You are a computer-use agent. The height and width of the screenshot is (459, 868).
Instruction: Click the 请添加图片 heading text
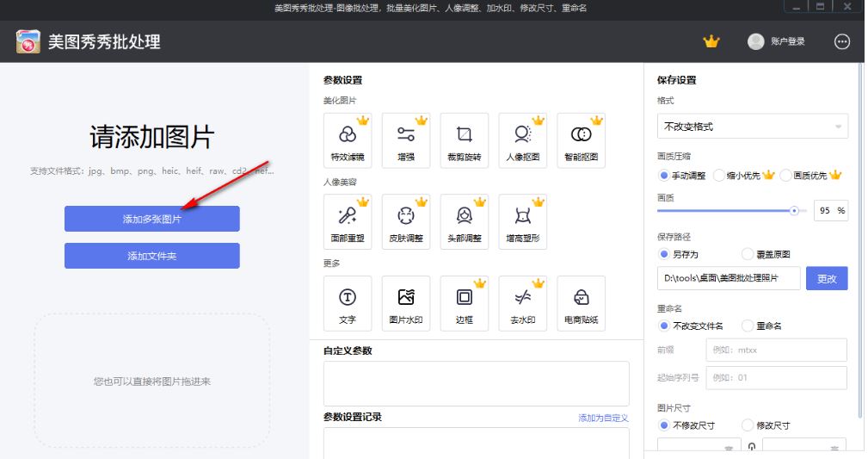tap(151, 136)
